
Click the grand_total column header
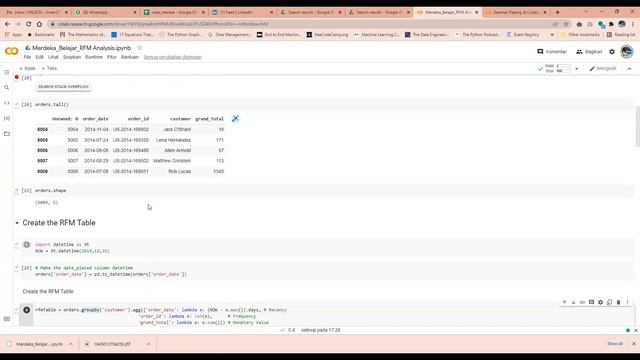(209, 119)
